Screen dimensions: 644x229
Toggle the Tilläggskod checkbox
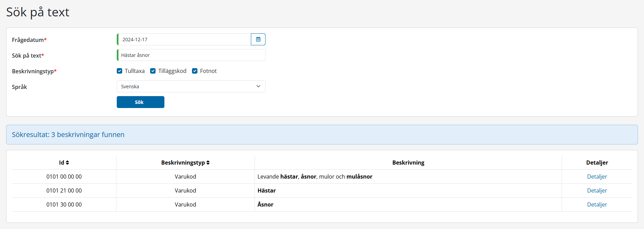tap(153, 71)
